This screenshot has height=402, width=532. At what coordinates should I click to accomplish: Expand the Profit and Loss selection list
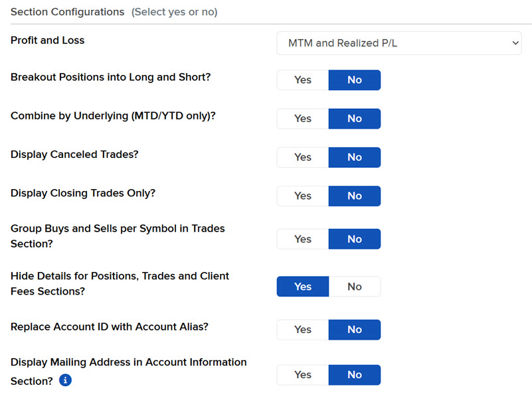click(x=399, y=43)
